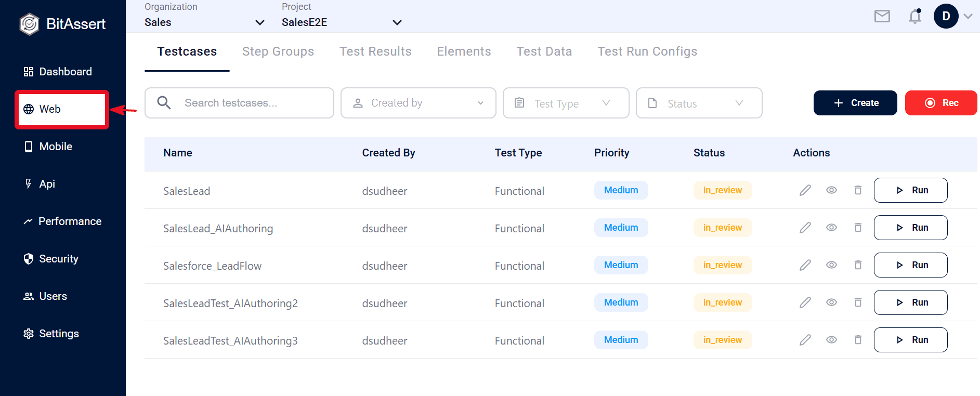View SalesLead_AIAuthoring via eye icon
The width and height of the screenshot is (980, 396).
(831, 228)
